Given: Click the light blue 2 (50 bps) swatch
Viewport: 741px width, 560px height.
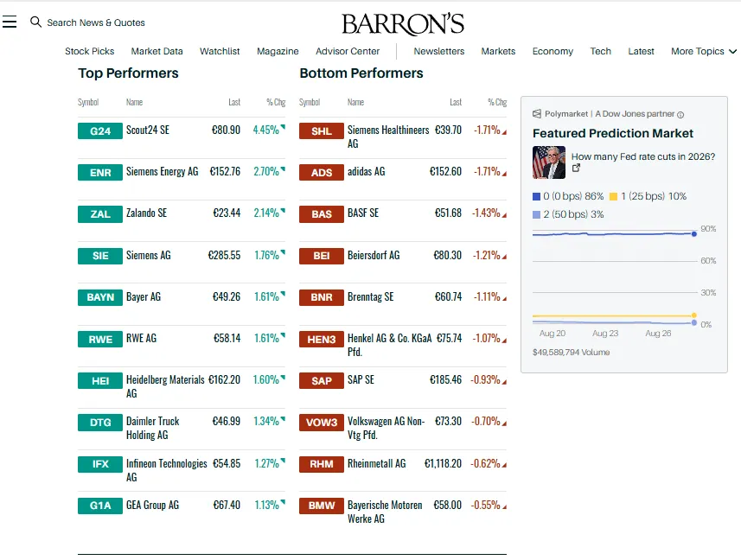Looking at the screenshot, I should click(x=536, y=214).
